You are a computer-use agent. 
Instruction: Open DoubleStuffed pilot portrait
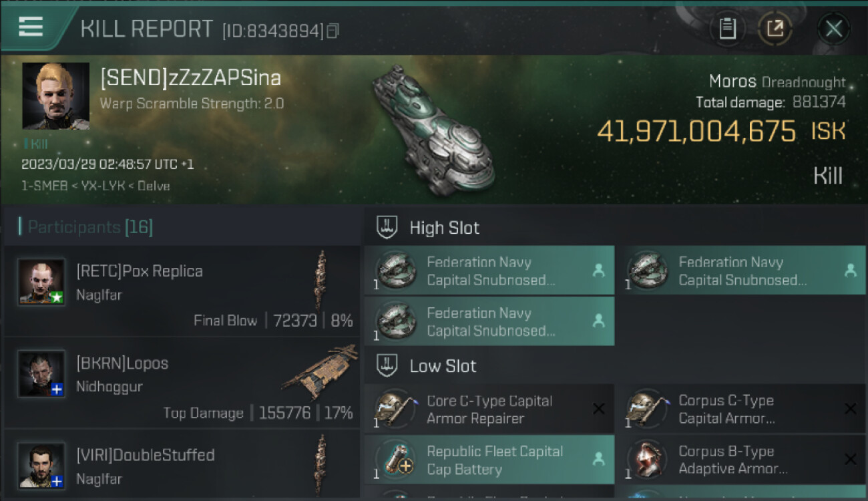[41, 466]
